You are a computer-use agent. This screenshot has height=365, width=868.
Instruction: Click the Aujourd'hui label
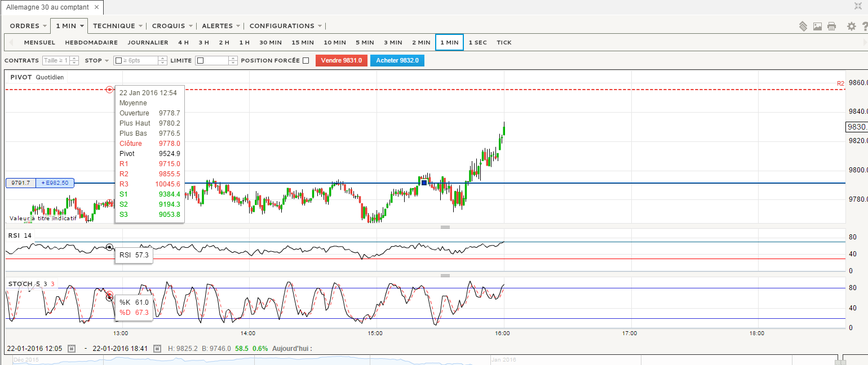tap(292, 349)
